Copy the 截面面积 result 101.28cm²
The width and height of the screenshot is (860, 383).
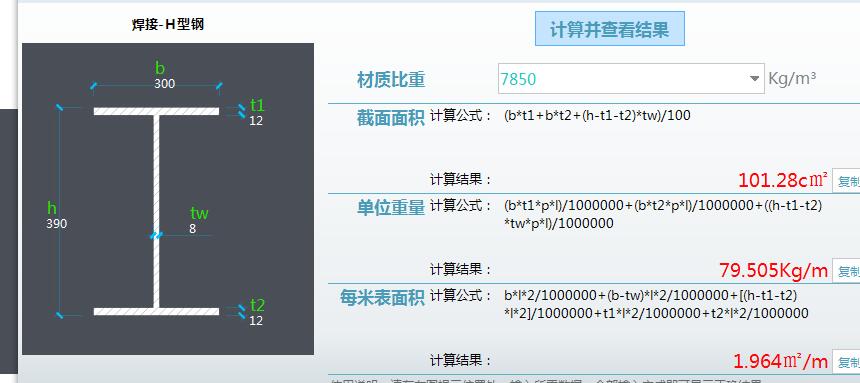pyautogui.click(x=847, y=181)
